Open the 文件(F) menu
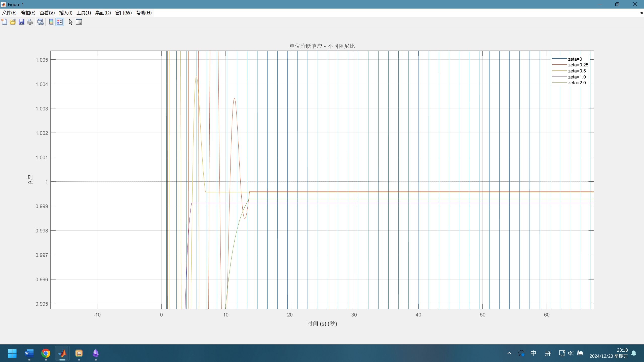Image resolution: width=644 pixels, height=362 pixels. 9,13
